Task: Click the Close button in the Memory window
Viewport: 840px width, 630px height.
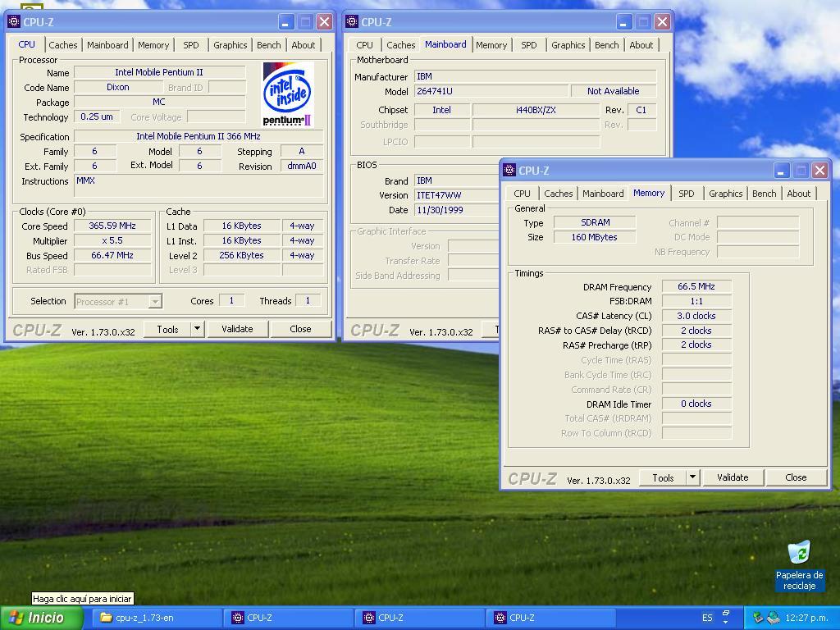Action: pos(796,477)
